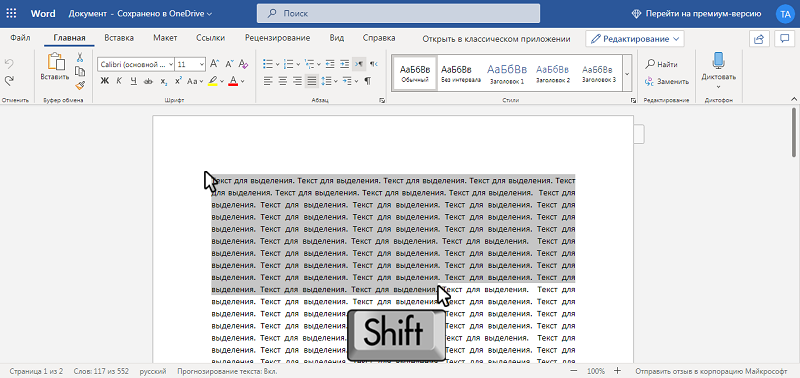
Task: Start Dictate microphone
Action: pos(718,61)
